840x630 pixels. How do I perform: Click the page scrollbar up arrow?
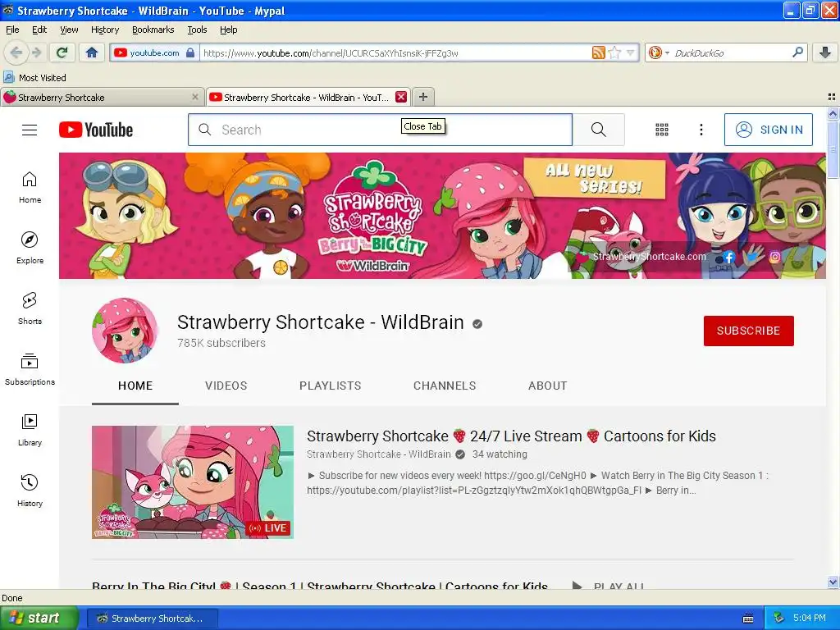(833, 113)
